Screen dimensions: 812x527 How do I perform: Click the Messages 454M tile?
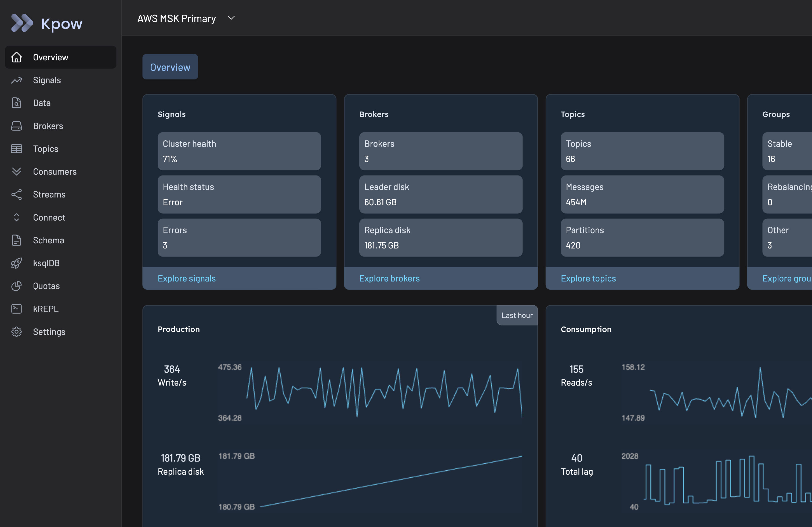point(642,194)
